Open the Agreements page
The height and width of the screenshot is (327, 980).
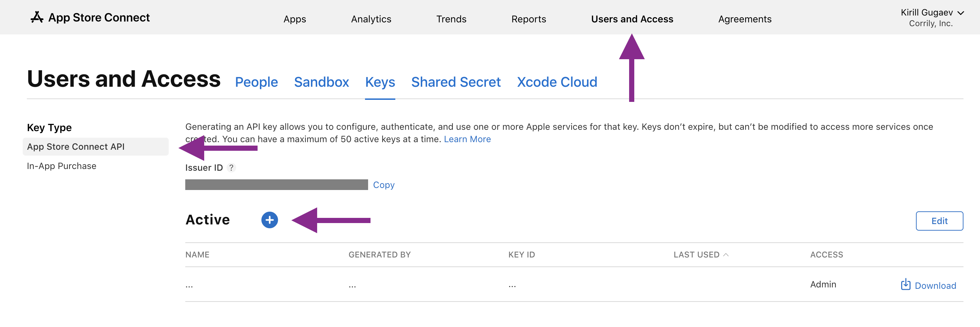[744, 19]
